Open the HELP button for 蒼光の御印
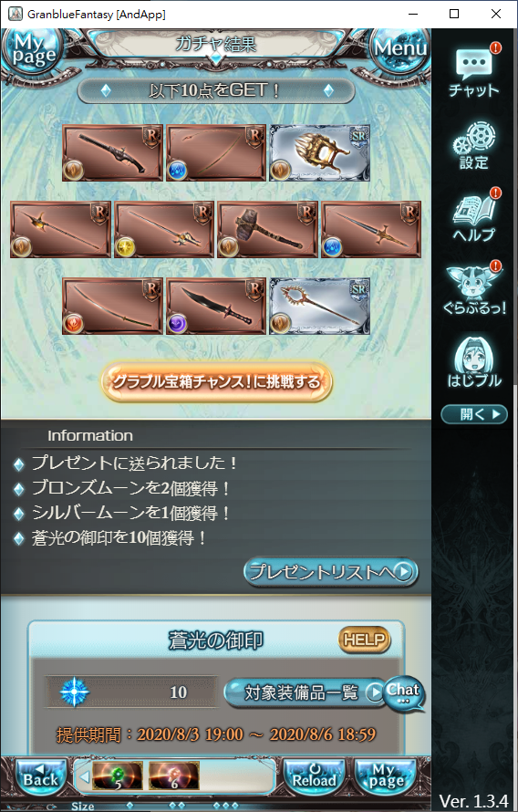The height and width of the screenshot is (812, 518). pyautogui.click(x=364, y=640)
